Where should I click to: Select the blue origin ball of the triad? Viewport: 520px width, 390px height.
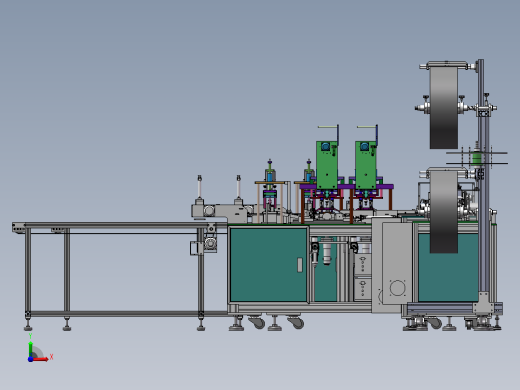(x=31, y=359)
